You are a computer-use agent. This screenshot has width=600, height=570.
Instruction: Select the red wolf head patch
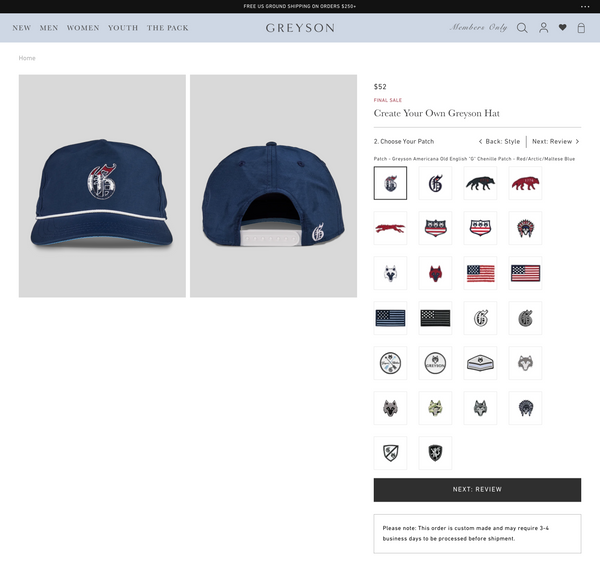(435, 273)
